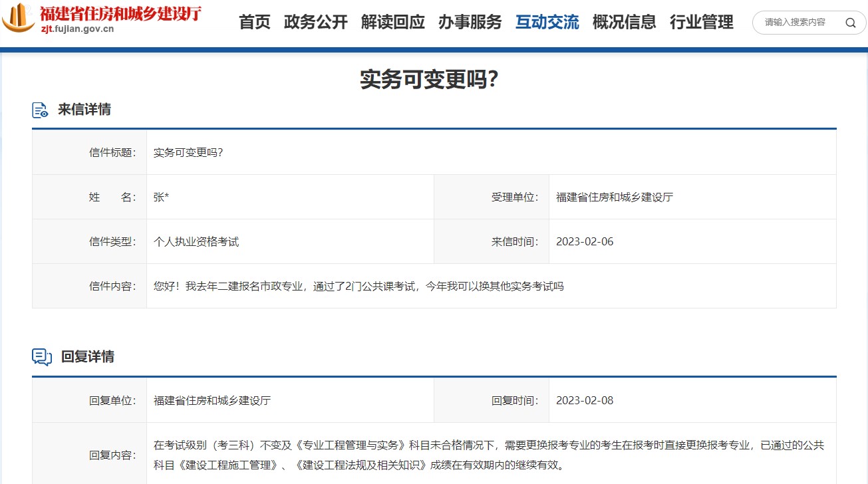This screenshot has height=484, width=868.
Task: Open the 办事服务 section
Action: click(470, 22)
